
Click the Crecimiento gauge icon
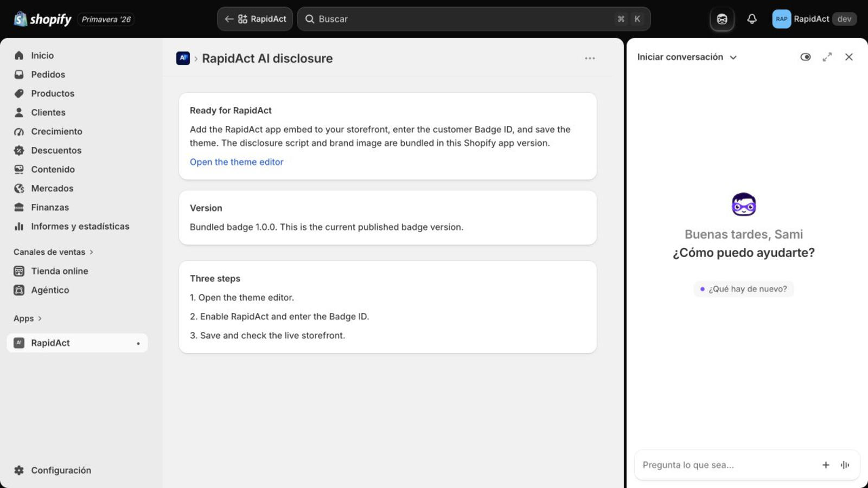[19, 131]
